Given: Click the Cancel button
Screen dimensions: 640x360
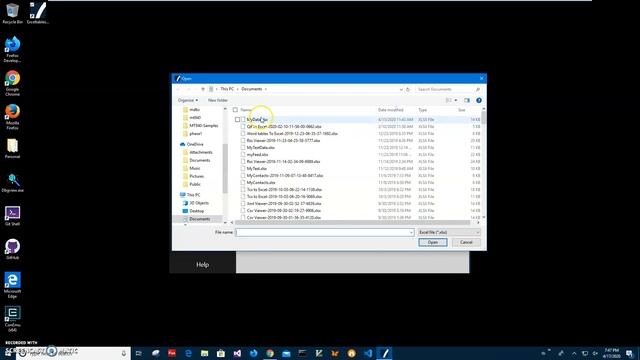Looking at the screenshot, I should pyautogui.click(x=466, y=242).
